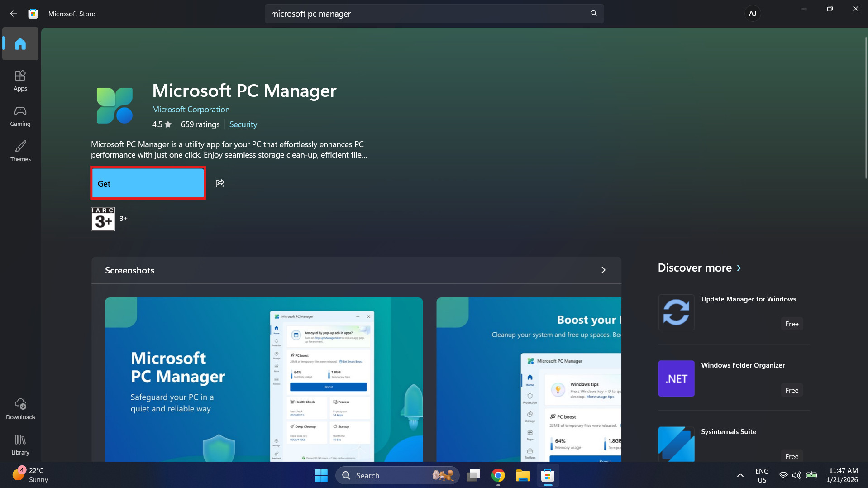Open the AJ account profile menu

click(753, 13)
